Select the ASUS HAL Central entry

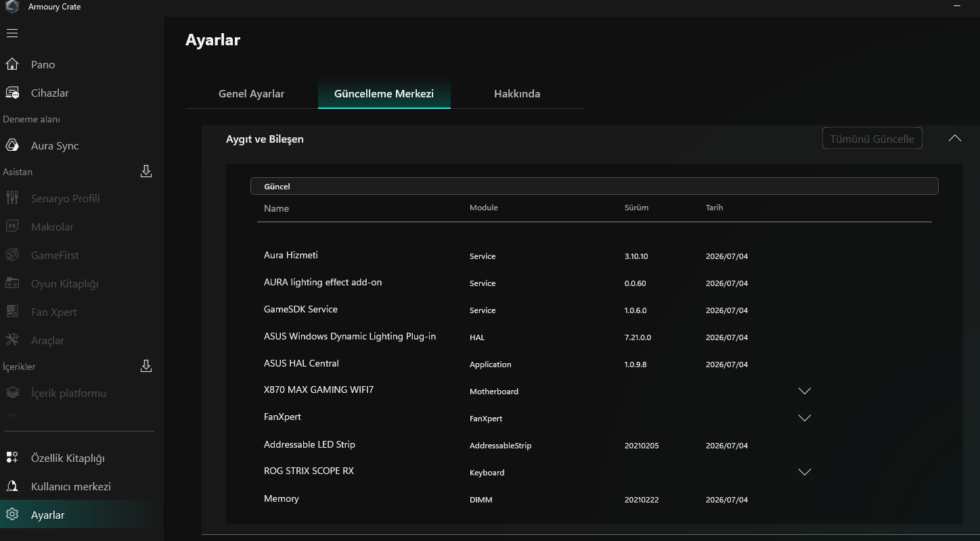pyautogui.click(x=301, y=363)
